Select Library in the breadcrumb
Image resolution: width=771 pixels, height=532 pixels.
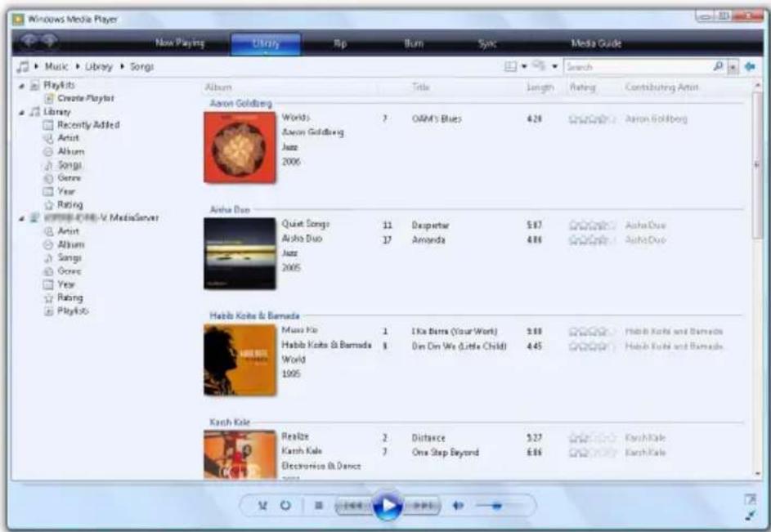point(98,66)
